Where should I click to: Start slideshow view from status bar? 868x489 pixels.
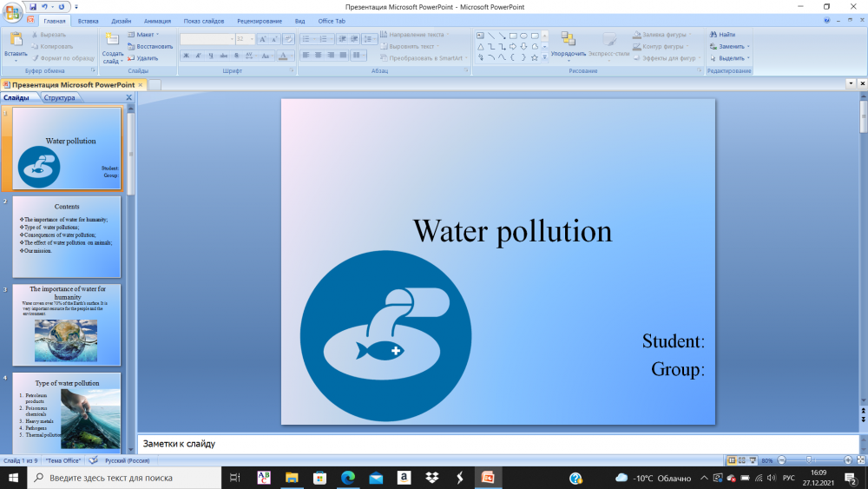pos(753,460)
